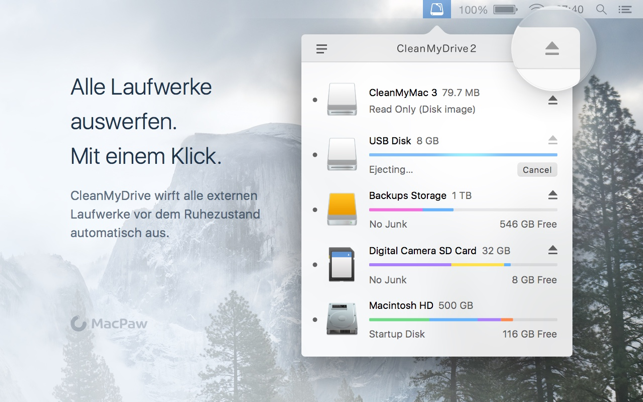Click the 8 GB Free label

point(534,280)
